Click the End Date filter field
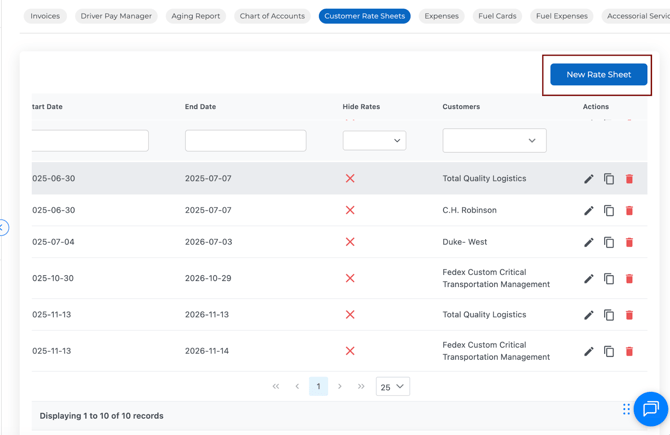 click(245, 141)
